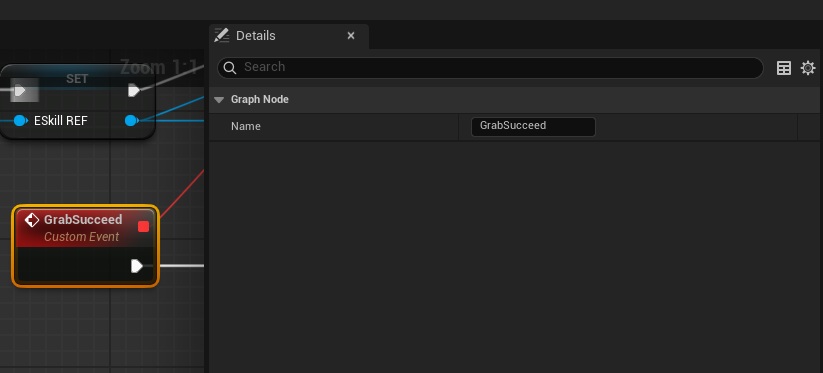Click the Graph Node section header
Screen dimensions: 823x373
point(515,100)
